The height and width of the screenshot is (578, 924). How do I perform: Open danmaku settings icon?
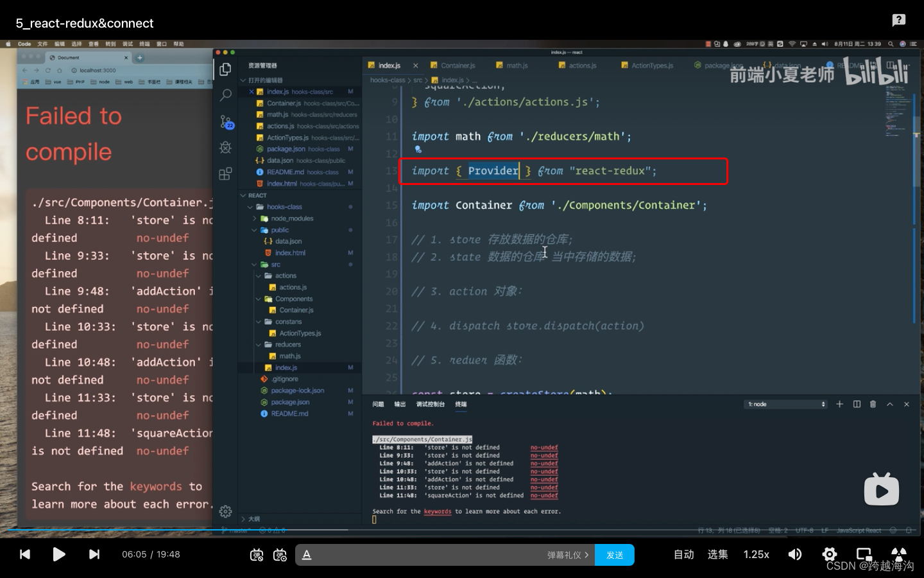coord(280,555)
